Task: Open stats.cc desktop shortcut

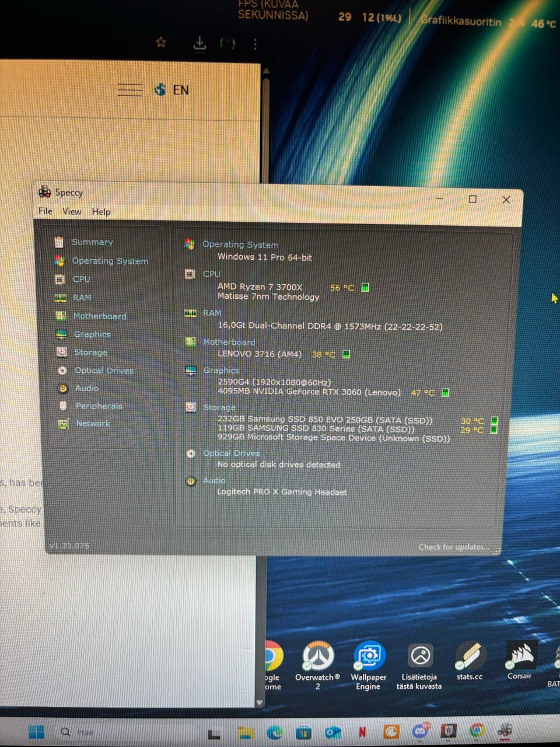Action: [x=470, y=660]
